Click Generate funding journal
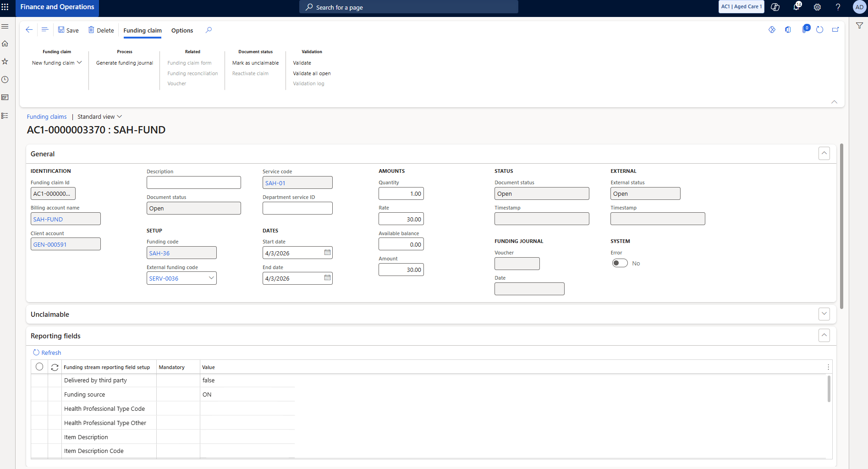Image resolution: width=868 pixels, height=469 pixels. (125, 63)
